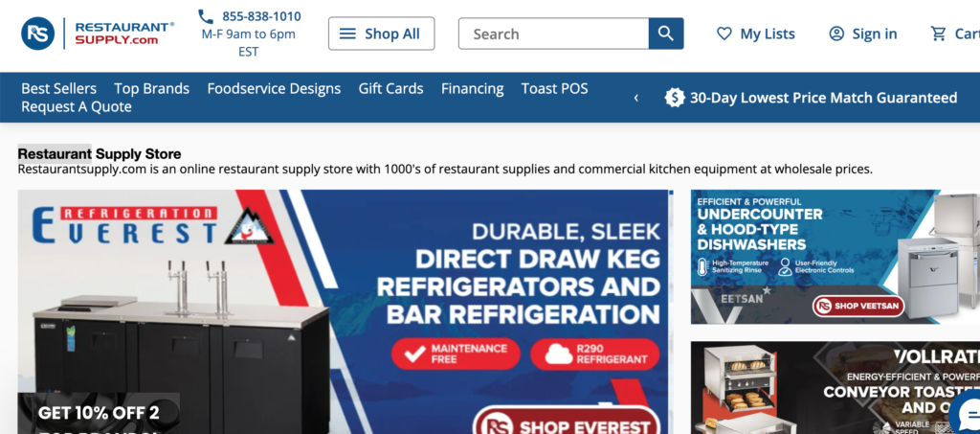The width and height of the screenshot is (980, 434).
Task: Expand the Shop All hamburger menu
Action: (381, 34)
